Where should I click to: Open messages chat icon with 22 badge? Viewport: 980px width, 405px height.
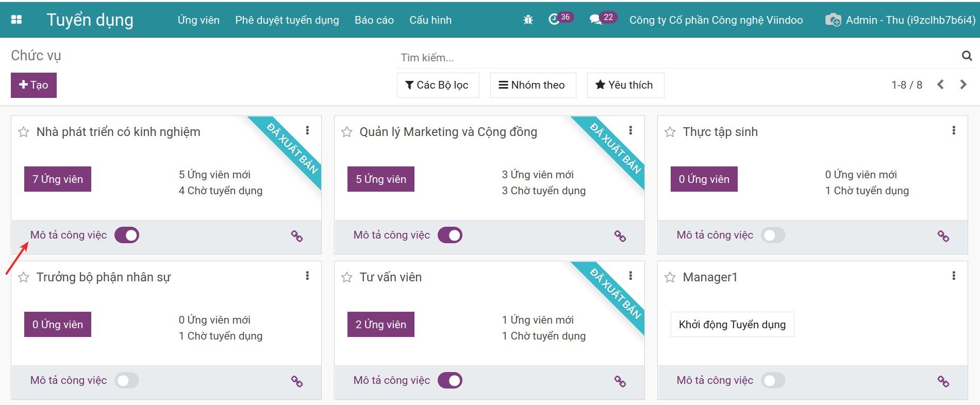pos(595,20)
